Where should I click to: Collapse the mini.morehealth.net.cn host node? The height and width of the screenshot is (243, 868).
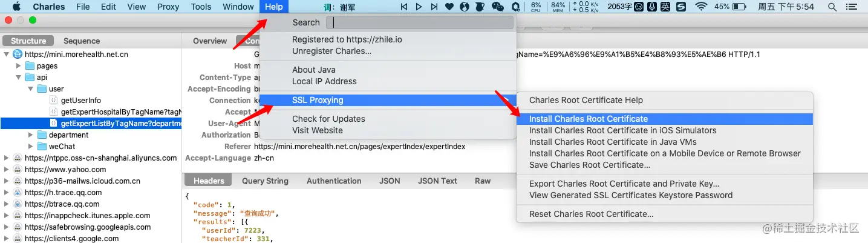click(x=7, y=54)
